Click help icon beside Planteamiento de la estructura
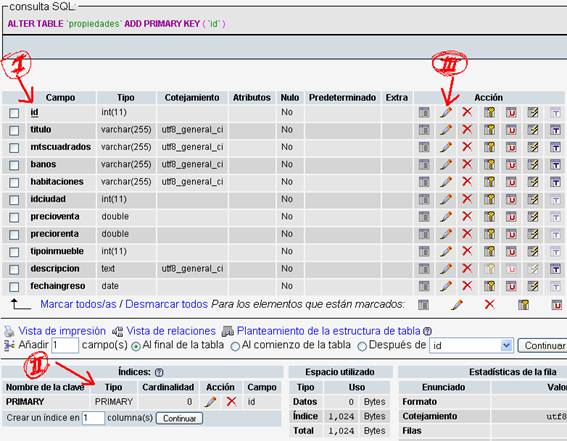The width and height of the screenshot is (567, 441). coord(427,331)
